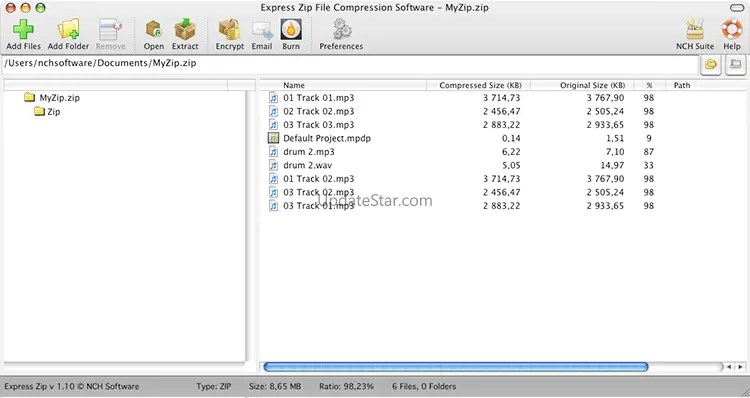This screenshot has width=750, height=398.
Task: Click percentage value 87
Action: (x=649, y=152)
